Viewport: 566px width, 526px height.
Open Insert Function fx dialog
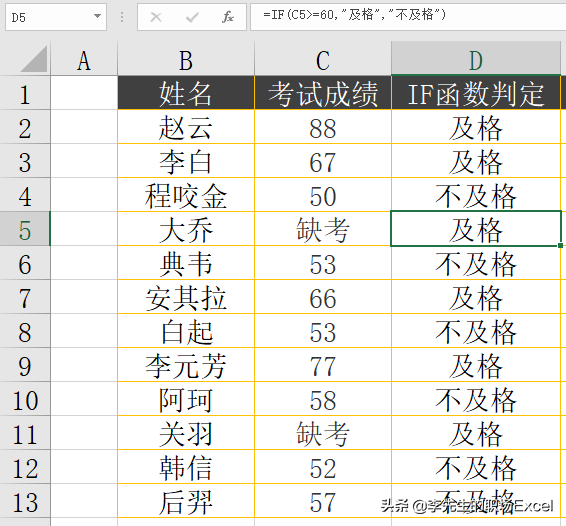point(228,17)
